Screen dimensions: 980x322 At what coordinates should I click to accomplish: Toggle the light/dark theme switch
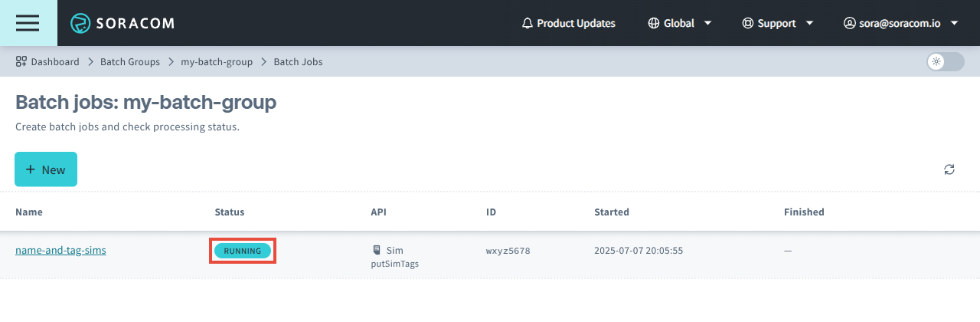click(945, 61)
